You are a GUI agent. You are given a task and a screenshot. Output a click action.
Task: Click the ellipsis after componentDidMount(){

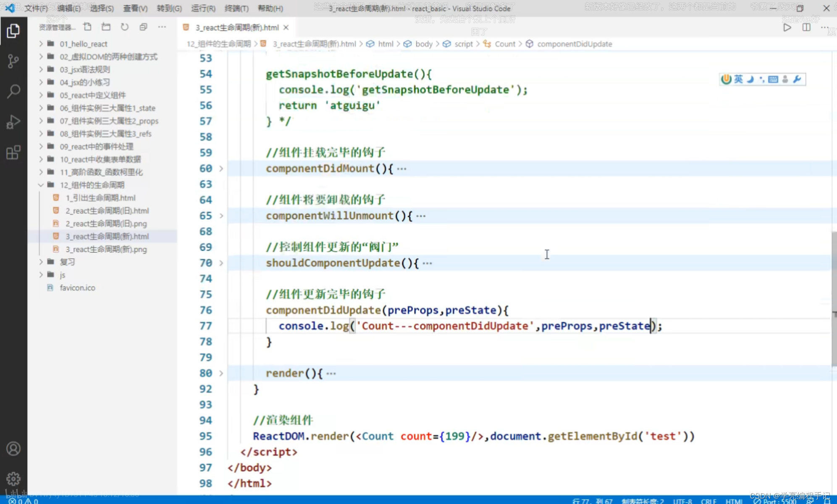point(401,169)
